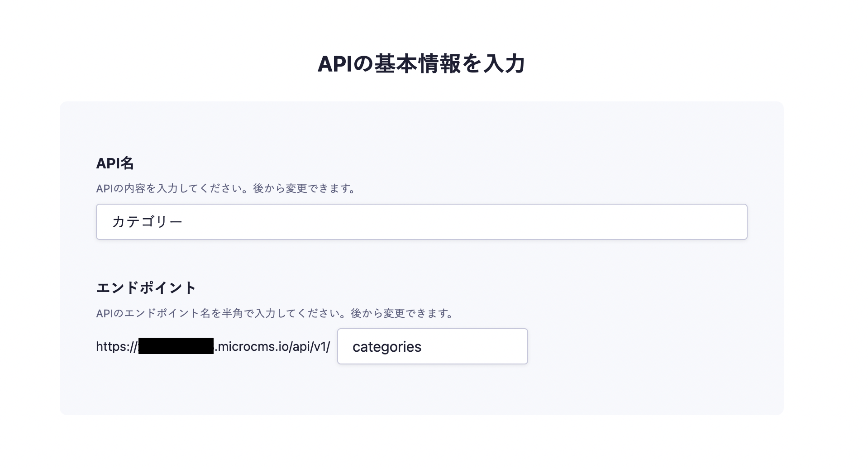Click the "API名" field label
The height and width of the screenshot is (469, 868).
pos(115,163)
